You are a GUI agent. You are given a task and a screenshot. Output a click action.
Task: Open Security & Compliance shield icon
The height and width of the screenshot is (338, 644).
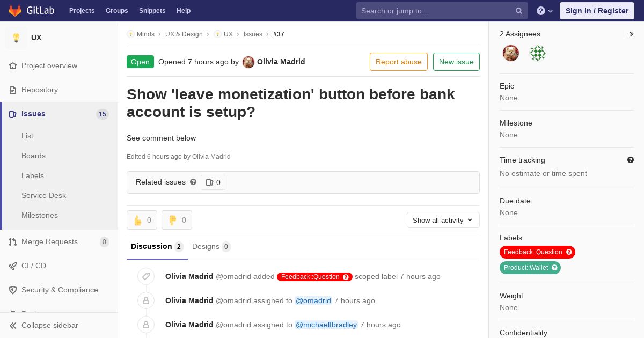tap(13, 290)
